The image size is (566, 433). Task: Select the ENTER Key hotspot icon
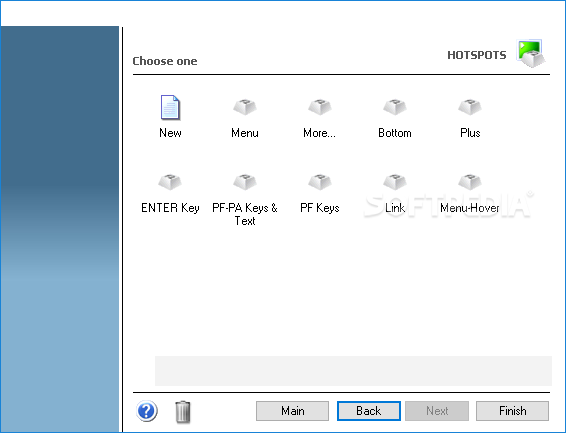coord(170,182)
